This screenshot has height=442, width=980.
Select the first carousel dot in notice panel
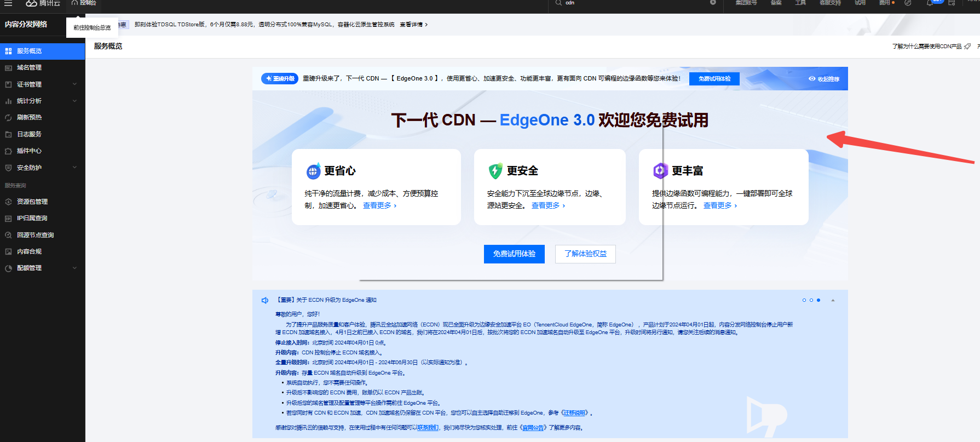(804, 300)
